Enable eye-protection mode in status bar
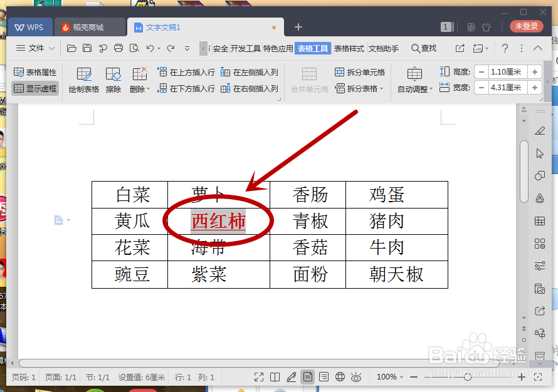Image resolution: width=558 pixels, height=392 pixels. point(355,377)
